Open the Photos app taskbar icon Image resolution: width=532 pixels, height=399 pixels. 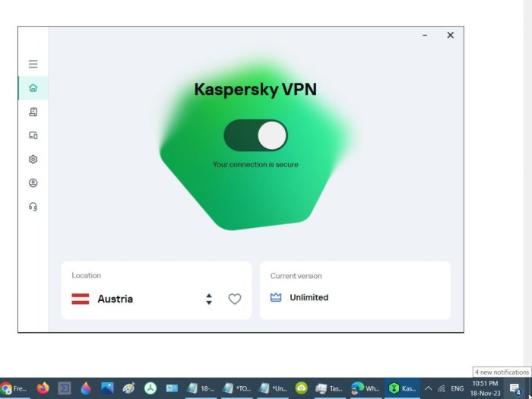click(x=107, y=388)
